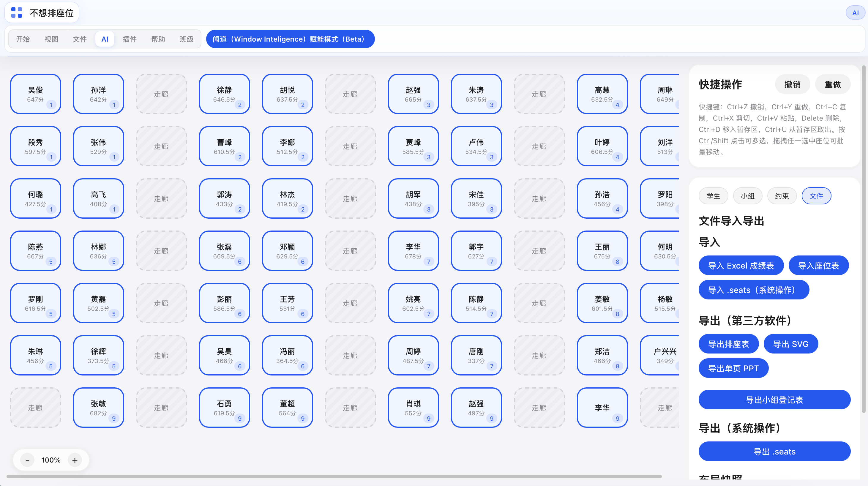Open the 插件 tab
The width and height of the screenshot is (868, 486).
[130, 39]
